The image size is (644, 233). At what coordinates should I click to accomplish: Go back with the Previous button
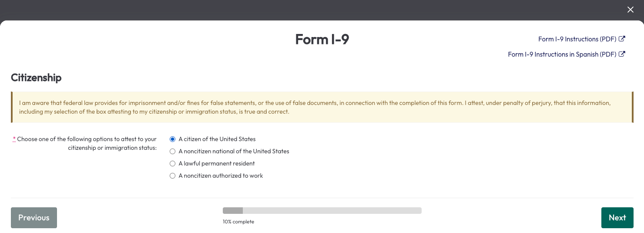click(x=34, y=218)
